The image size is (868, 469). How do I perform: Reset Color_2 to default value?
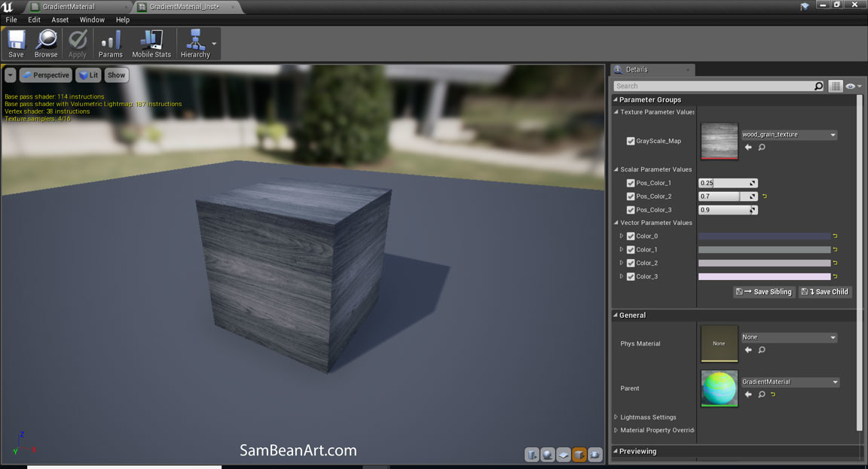836,263
